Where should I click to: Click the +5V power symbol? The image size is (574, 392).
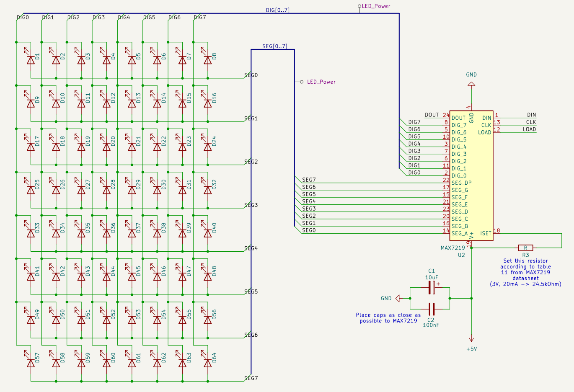coord(471,340)
